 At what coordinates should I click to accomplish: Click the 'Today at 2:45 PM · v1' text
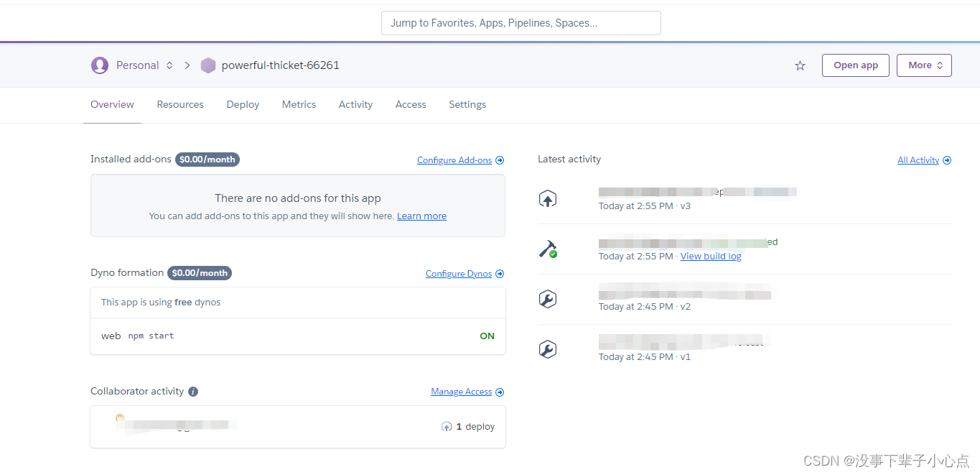tap(645, 357)
